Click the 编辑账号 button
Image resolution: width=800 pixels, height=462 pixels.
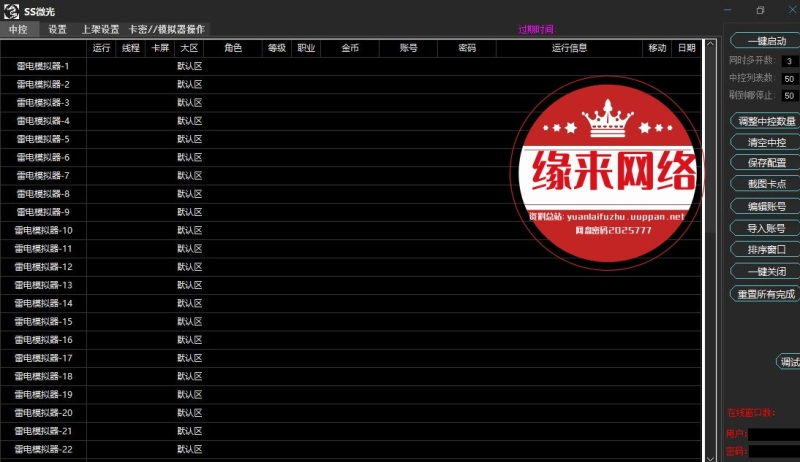766,206
